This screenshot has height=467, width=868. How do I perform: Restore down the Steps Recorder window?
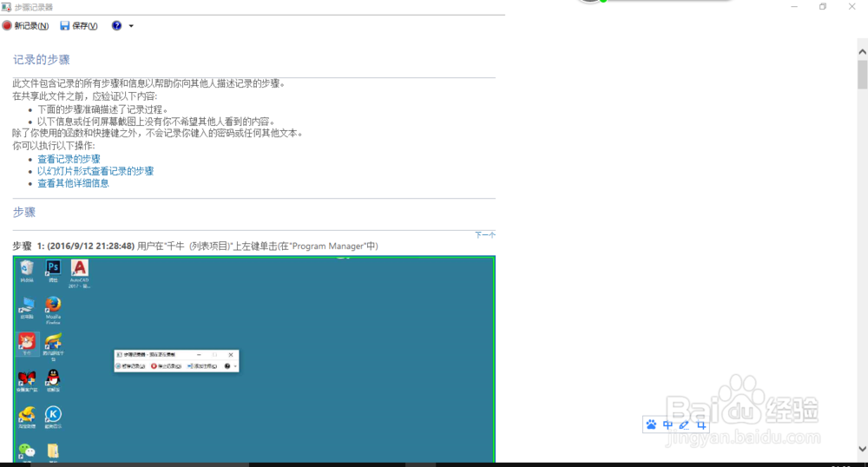coord(823,7)
